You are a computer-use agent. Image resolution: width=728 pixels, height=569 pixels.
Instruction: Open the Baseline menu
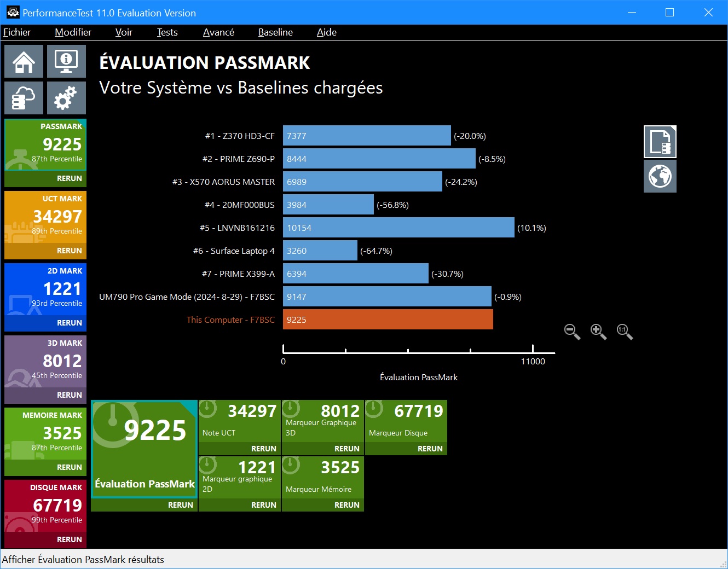275,32
